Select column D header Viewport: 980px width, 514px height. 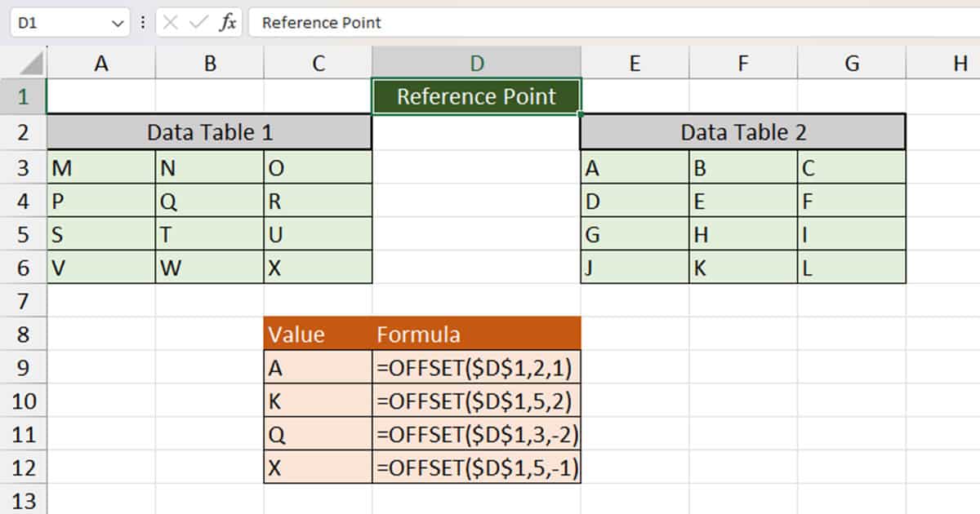pyautogui.click(x=476, y=62)
